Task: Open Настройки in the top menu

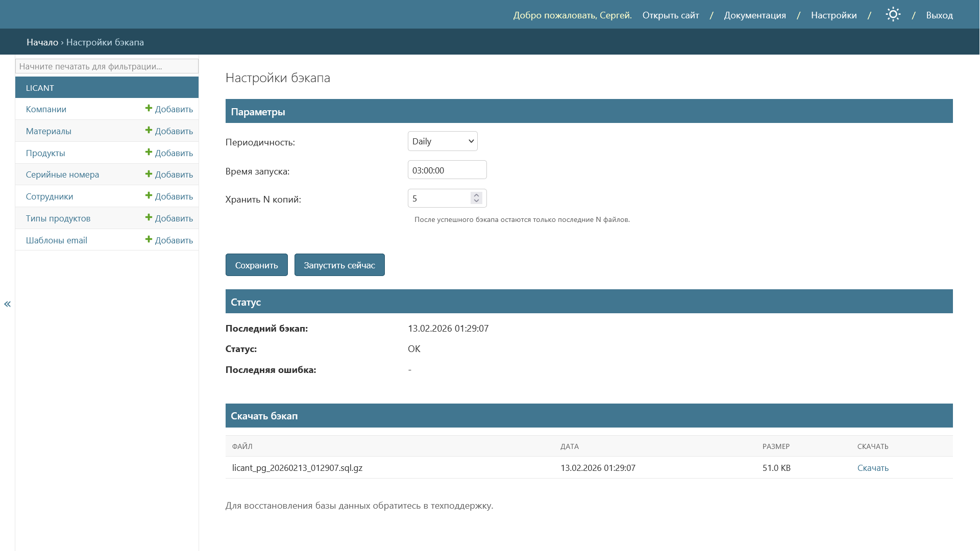Action: 834,15
